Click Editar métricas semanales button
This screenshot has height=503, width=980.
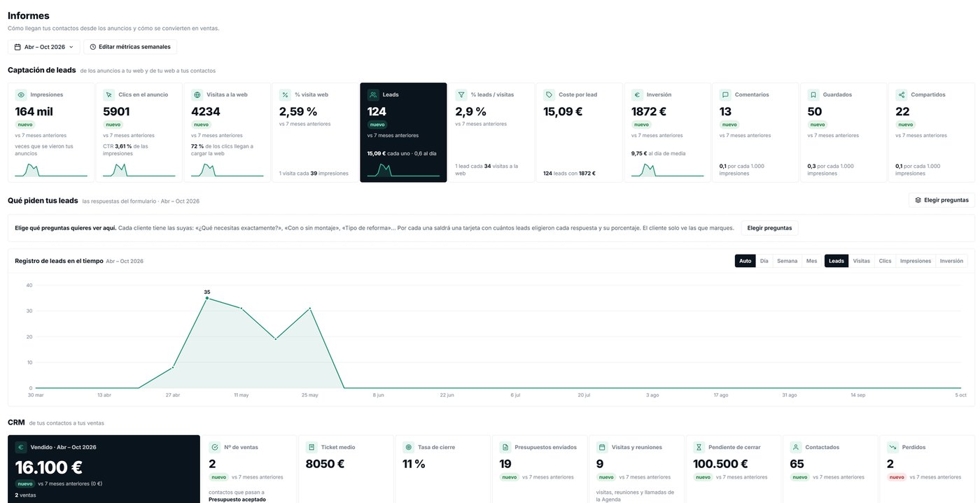coord(130,47)
